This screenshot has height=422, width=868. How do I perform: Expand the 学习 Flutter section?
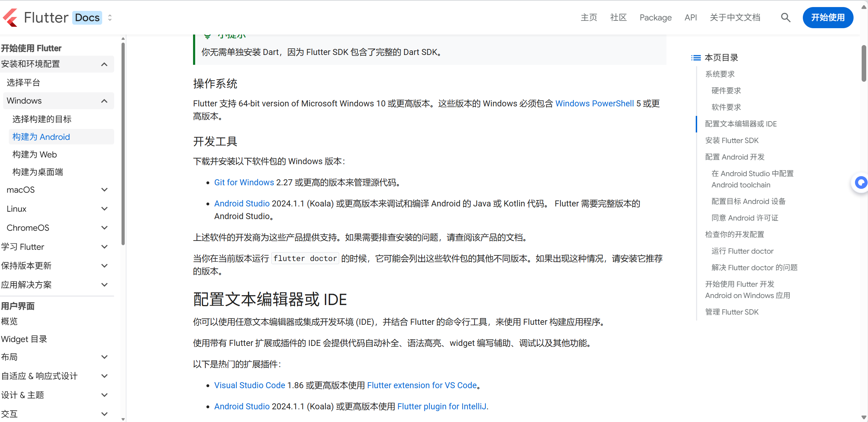coord(104,247)
